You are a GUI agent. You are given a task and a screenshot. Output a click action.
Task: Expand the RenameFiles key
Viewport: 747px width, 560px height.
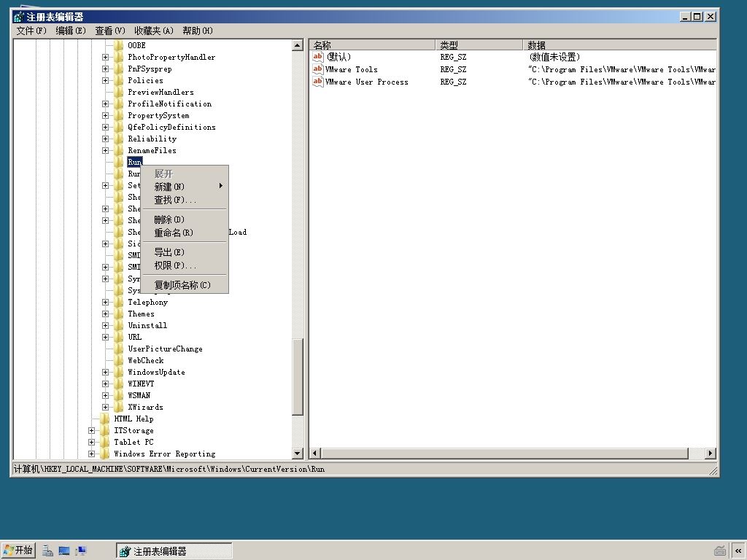[105, 150]
